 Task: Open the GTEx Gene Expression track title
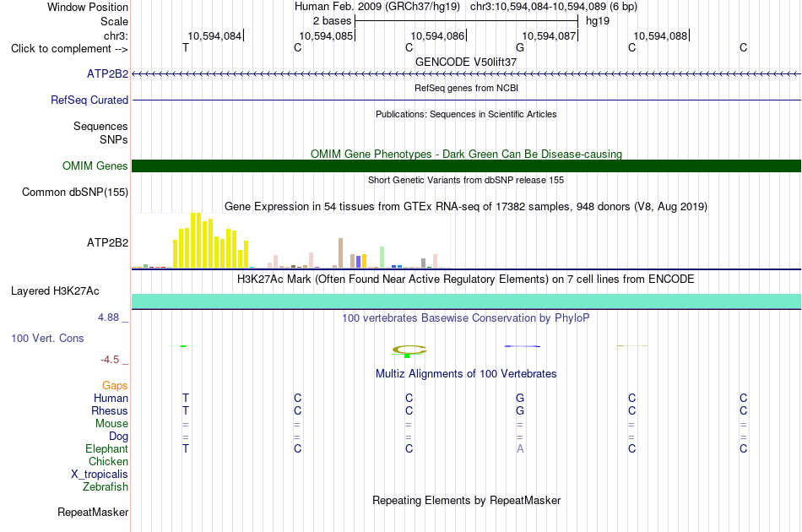point(466,207)
